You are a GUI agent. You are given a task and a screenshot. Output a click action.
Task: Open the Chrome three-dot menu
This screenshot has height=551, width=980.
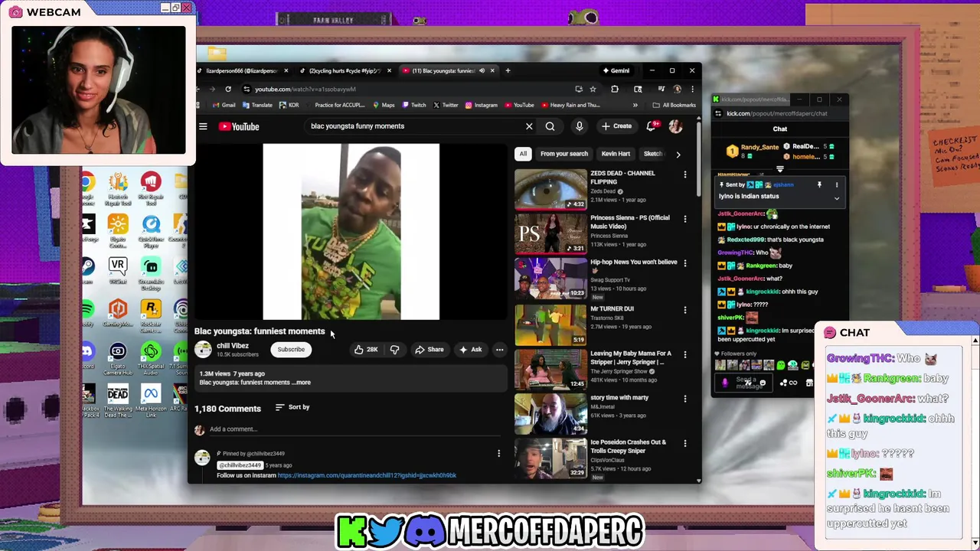[692, 89]
